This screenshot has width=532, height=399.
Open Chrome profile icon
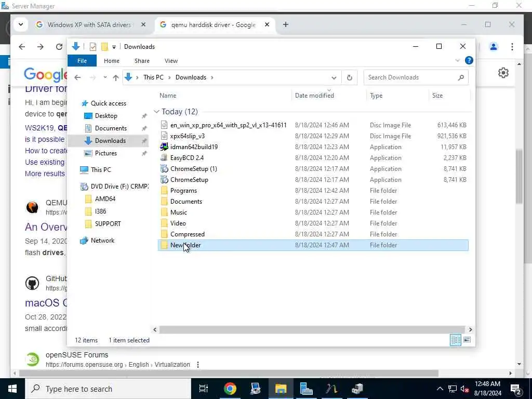pyautogui.click(x=494, y=47)
